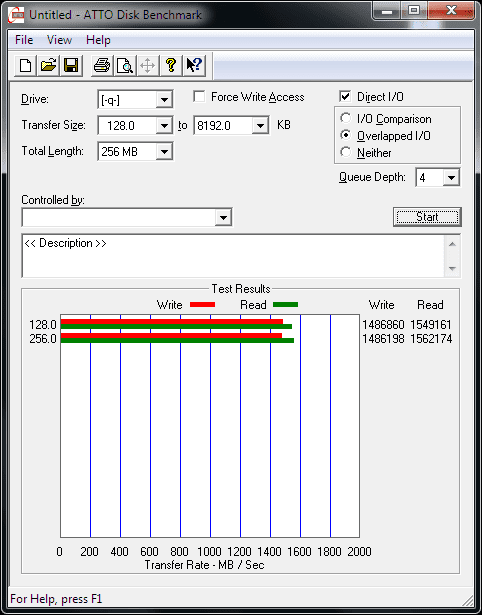Click the red Write legend swatch

pyautogui.click(x=202, y=304)
